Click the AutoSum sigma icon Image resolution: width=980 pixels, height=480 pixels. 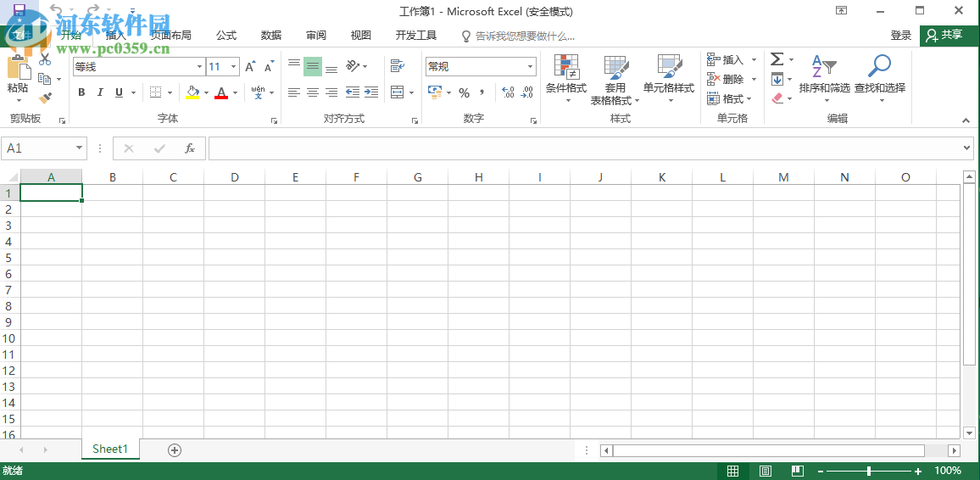click(x=777, y=59)
